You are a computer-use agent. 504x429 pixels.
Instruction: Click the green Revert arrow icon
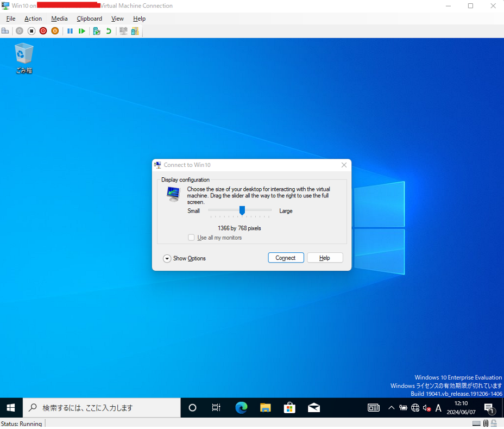[109, 31]
